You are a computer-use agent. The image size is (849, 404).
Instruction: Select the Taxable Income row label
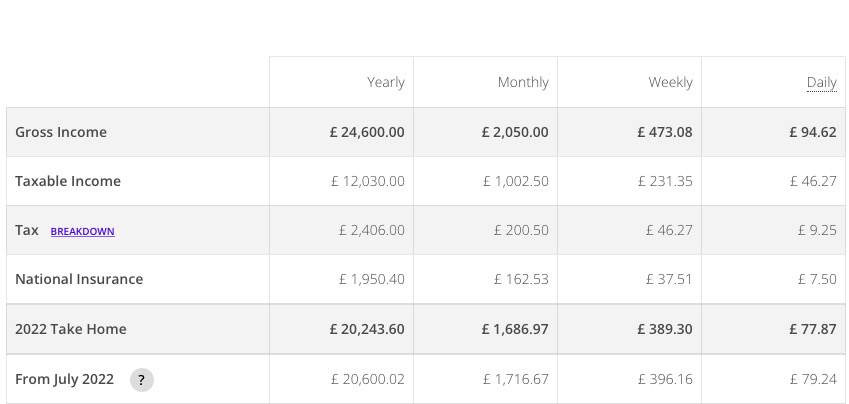(x=68, y=181)
